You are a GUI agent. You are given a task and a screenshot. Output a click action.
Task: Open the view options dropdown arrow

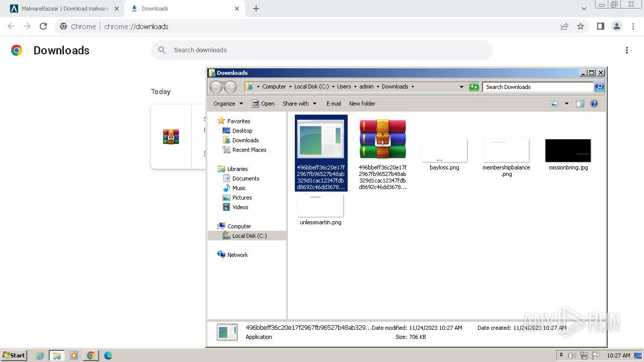pyautogui.click(x=567, y=104)
